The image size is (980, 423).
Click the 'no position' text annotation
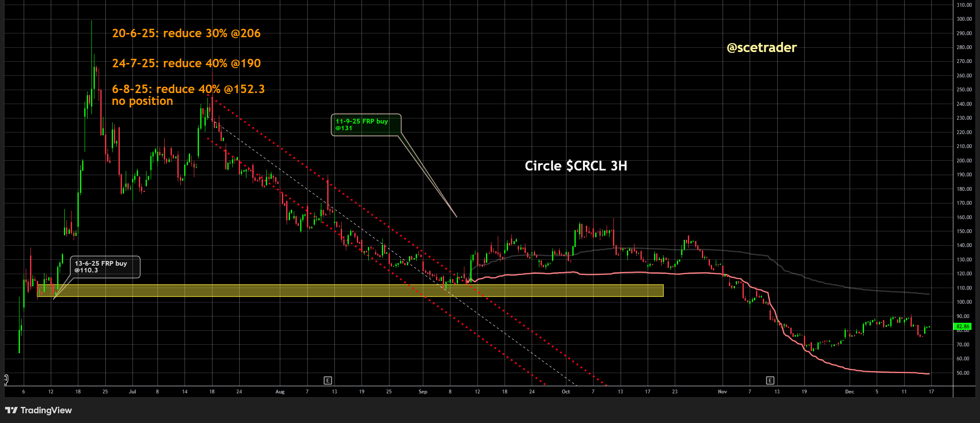[142, 101]
